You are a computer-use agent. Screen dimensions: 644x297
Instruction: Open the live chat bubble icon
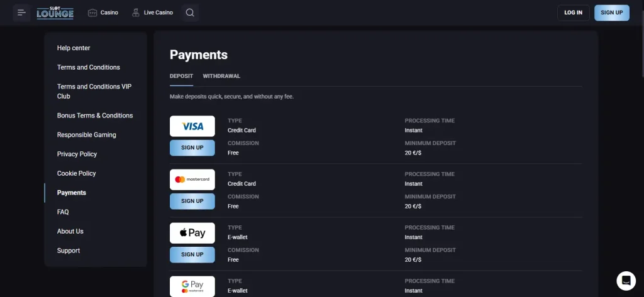[x=626, y=281]
